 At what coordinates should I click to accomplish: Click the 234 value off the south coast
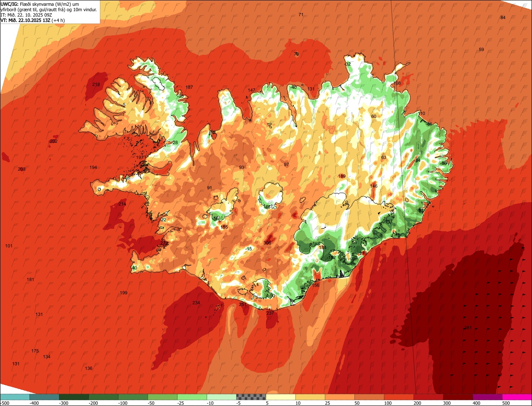(x=196, y=303)
